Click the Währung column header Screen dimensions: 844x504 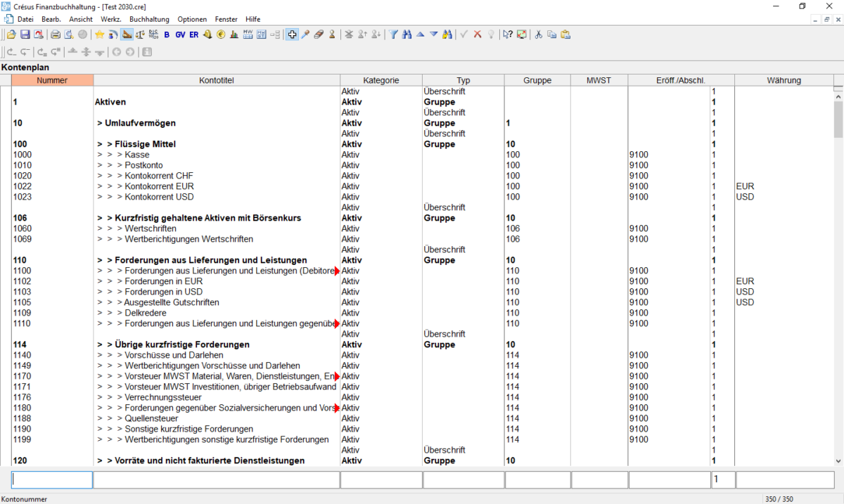point(784,80)
